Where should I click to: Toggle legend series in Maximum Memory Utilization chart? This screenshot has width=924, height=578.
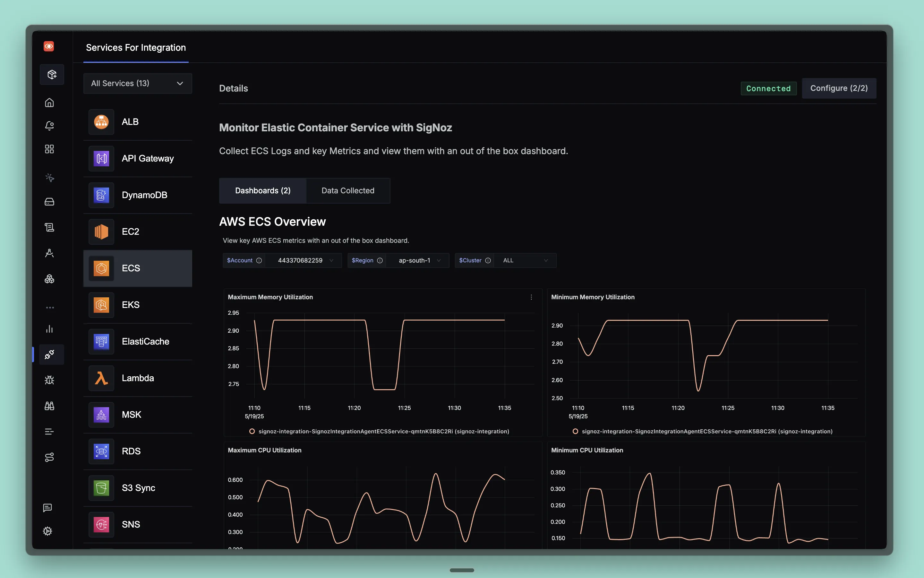[x=380, y=431]
